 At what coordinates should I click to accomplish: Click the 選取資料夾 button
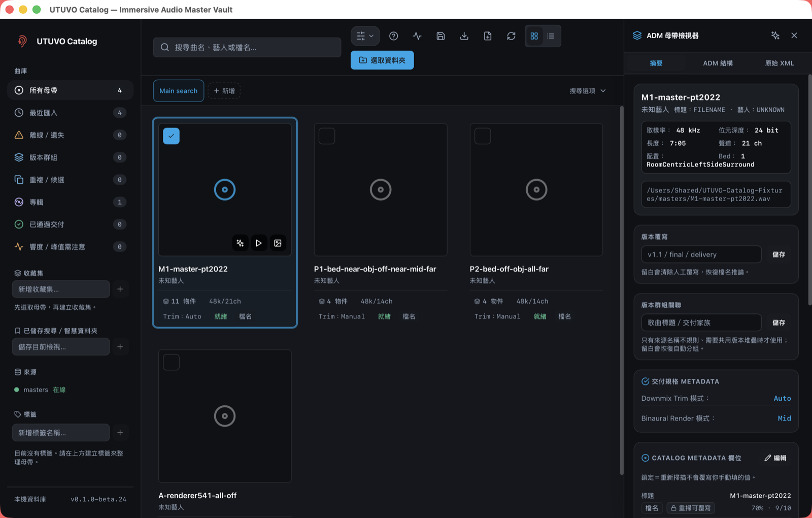tap(382, 60)
